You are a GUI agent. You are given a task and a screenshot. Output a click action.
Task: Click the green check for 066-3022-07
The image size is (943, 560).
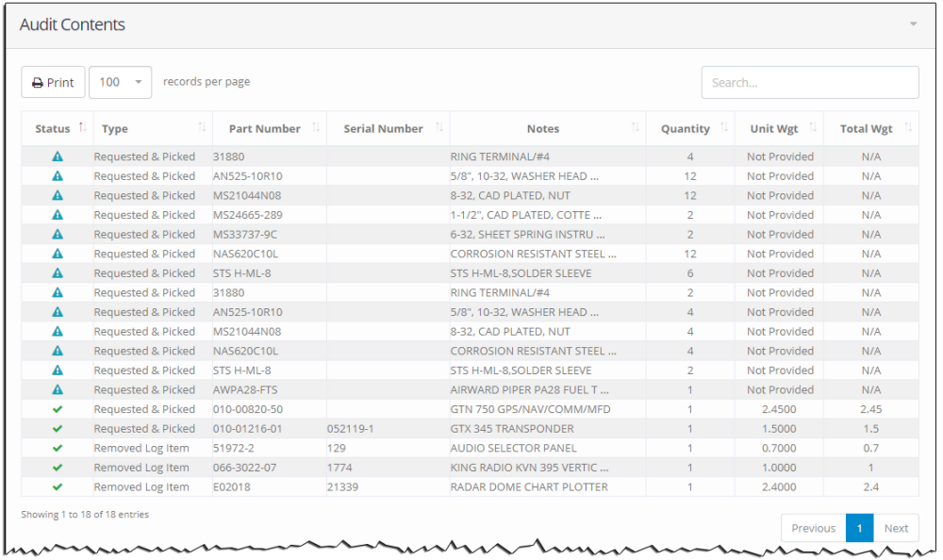(x=58, y=468)
